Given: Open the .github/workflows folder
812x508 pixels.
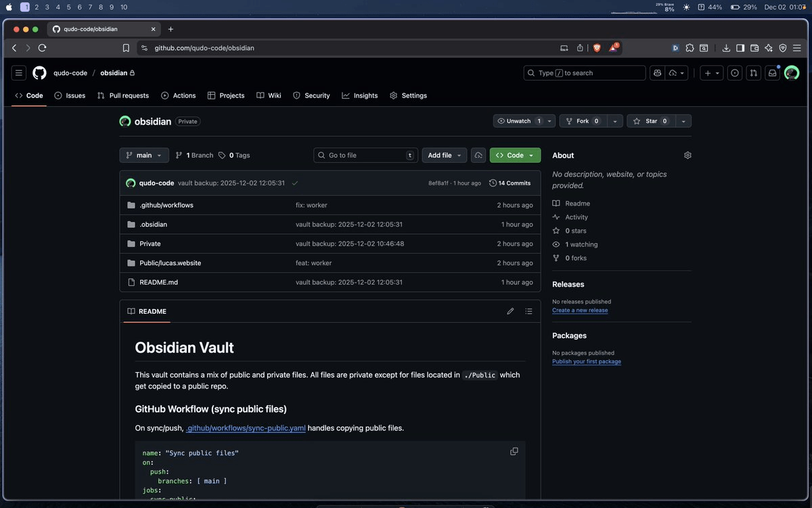Looking at the screenshot, I should 166,205.
